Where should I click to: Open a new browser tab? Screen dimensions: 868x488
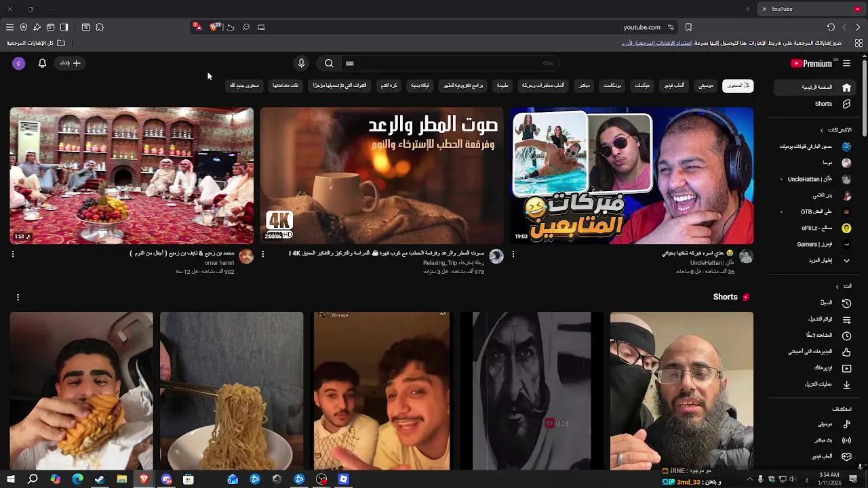click(x=748, y=9)
